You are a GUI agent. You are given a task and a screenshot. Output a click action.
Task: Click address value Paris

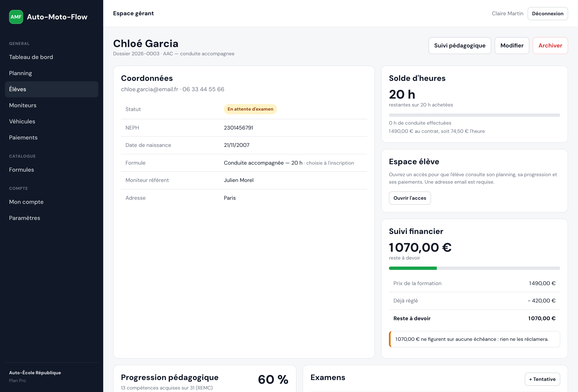[230, 198]
